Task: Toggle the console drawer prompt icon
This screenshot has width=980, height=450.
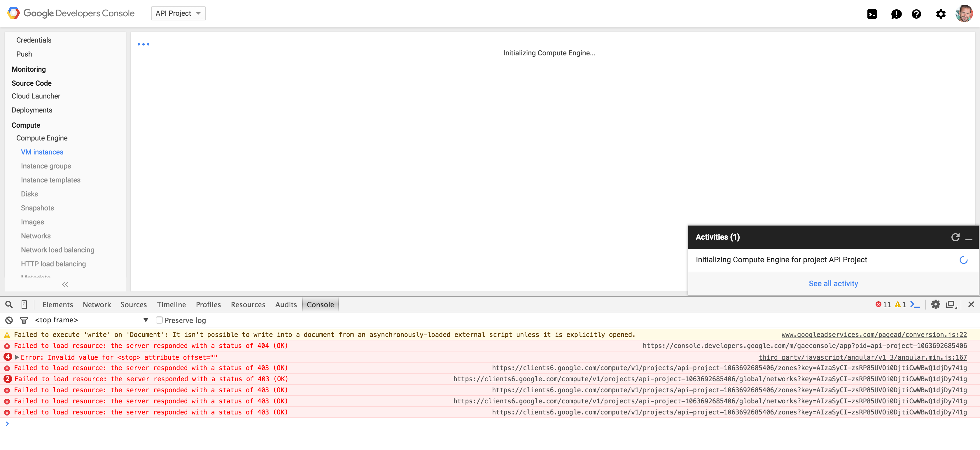Action: point(915,305)
